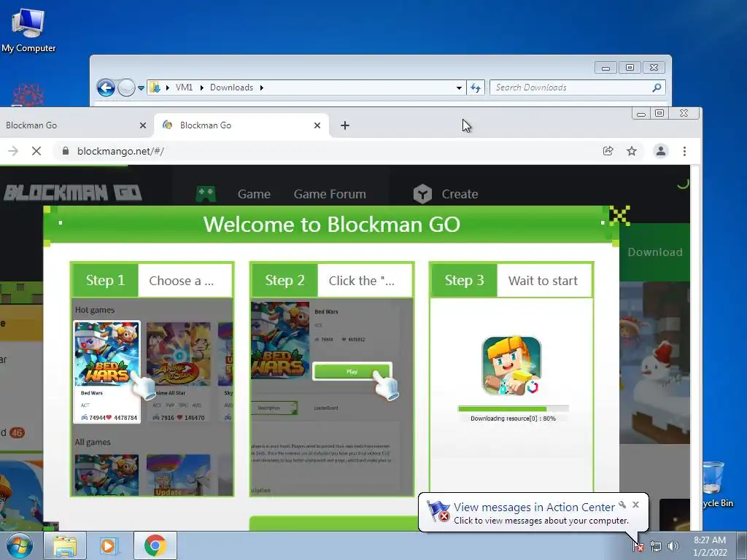Expand the arrow after Downloads in breadcrumb
This screenshot has width=747, height=560.
(x=262, y=87)
